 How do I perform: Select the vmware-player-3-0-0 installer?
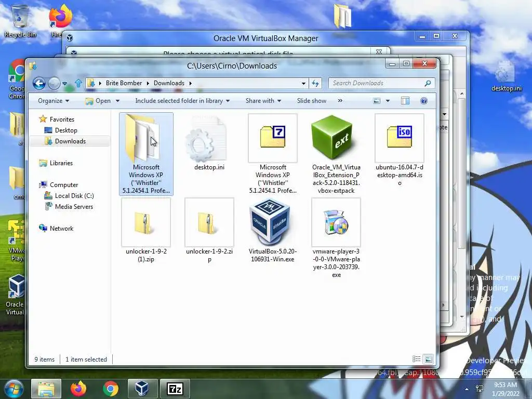pyautogui.click(x=336, y=238)
